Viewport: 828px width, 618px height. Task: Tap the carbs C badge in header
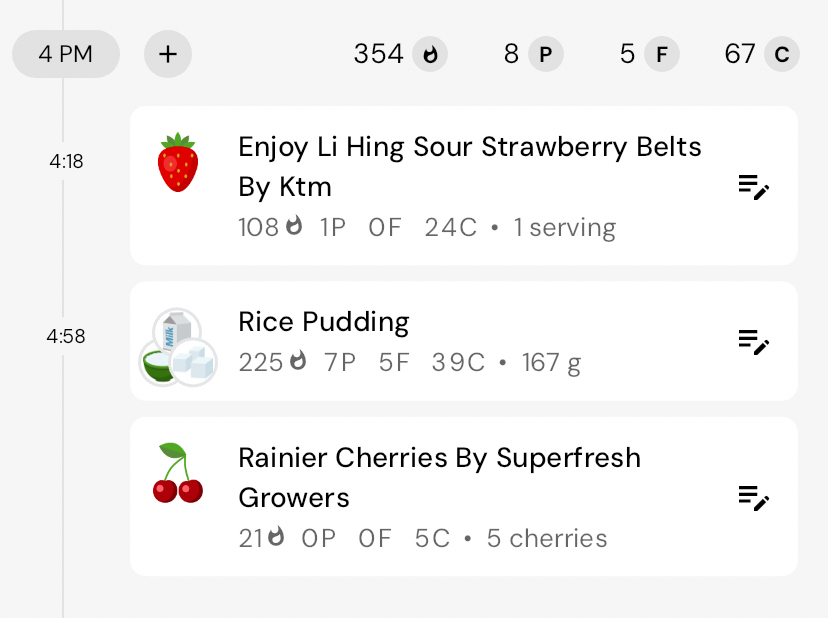782,54
